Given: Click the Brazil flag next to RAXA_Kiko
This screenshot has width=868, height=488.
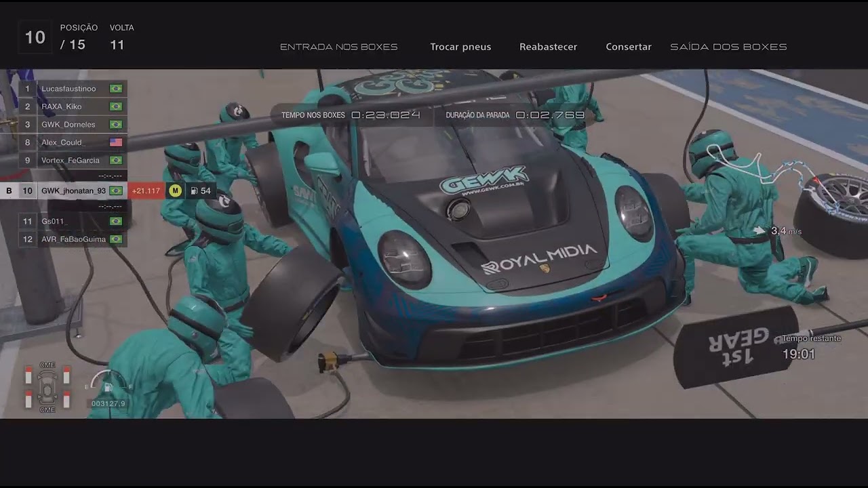Looking at the screenshot, I should coord(116,106).
